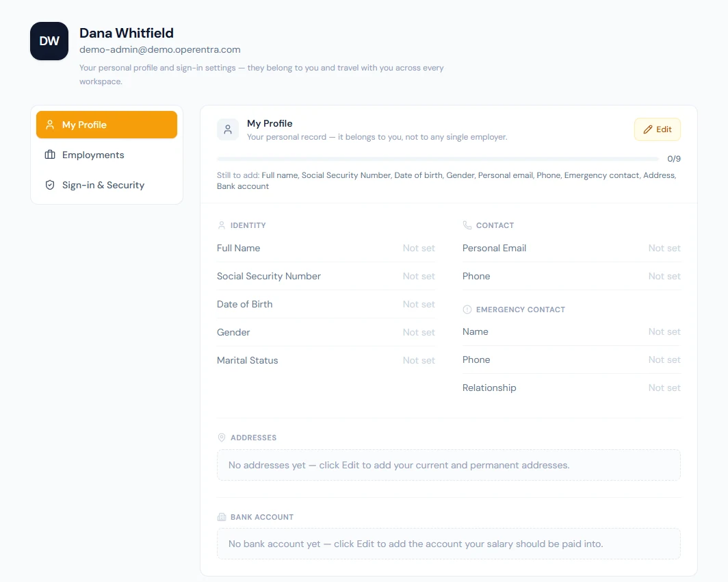728x582 pixels.
Task: Click the Contact section Phone label
Action: pyautogui.click(x=476, y=276)
